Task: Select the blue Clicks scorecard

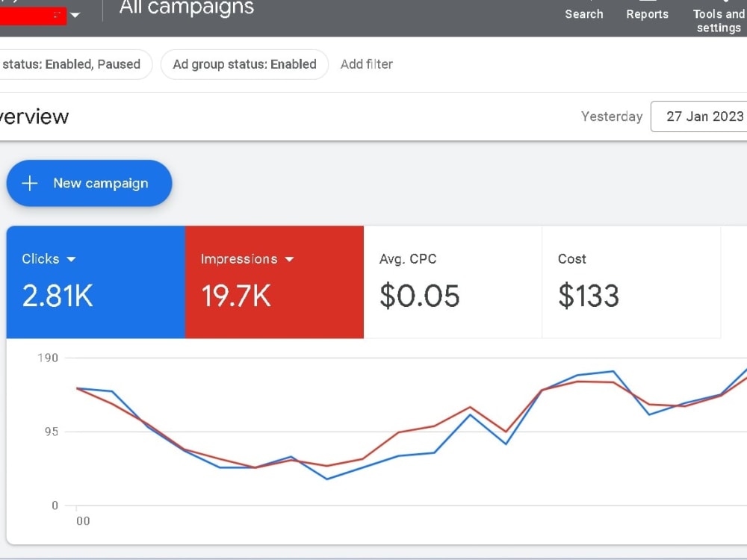Action: 96,282
